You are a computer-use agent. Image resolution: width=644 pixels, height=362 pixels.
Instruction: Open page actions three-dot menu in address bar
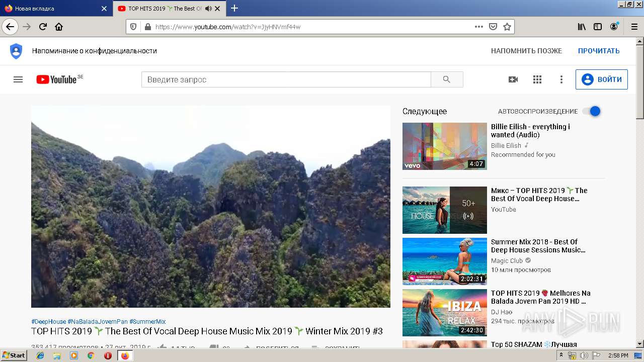tap(479, 27)
